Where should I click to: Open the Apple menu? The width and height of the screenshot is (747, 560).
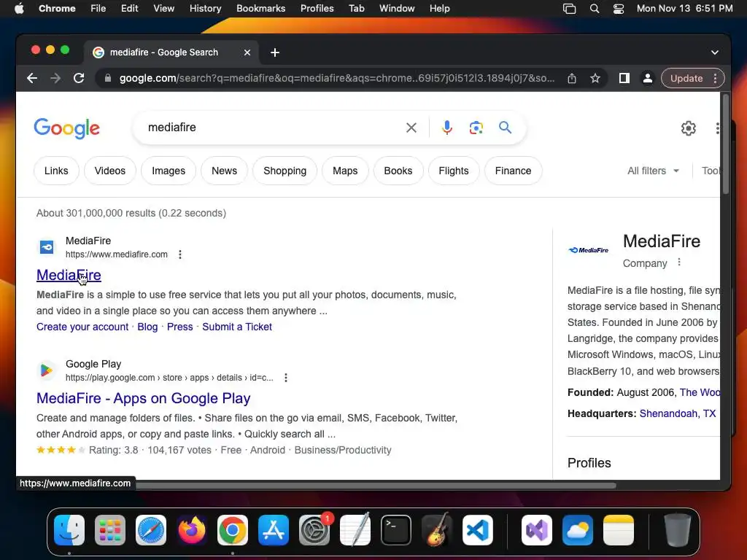(19, 9)
